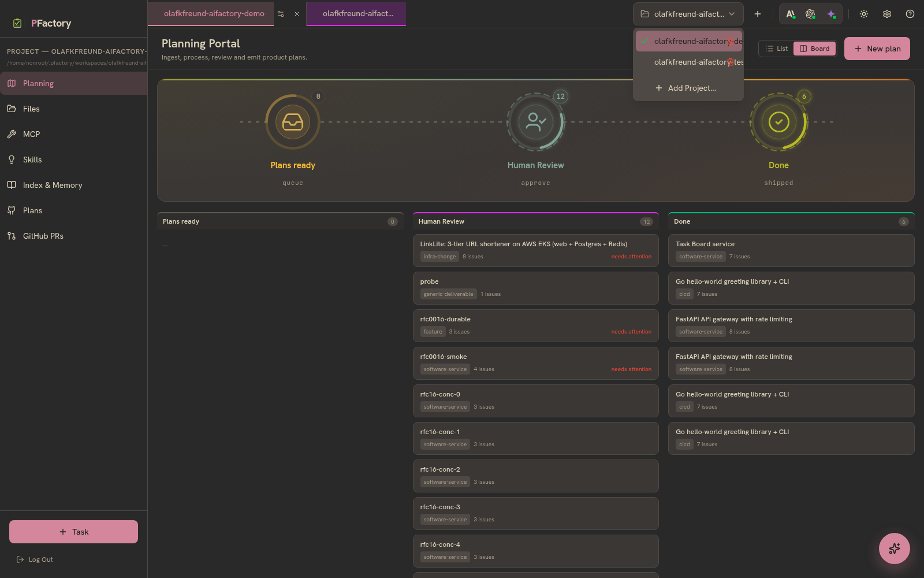Click the Plans ready inbox stage icon
This screenshot has height=578, width=924.
tap(293, 122)
